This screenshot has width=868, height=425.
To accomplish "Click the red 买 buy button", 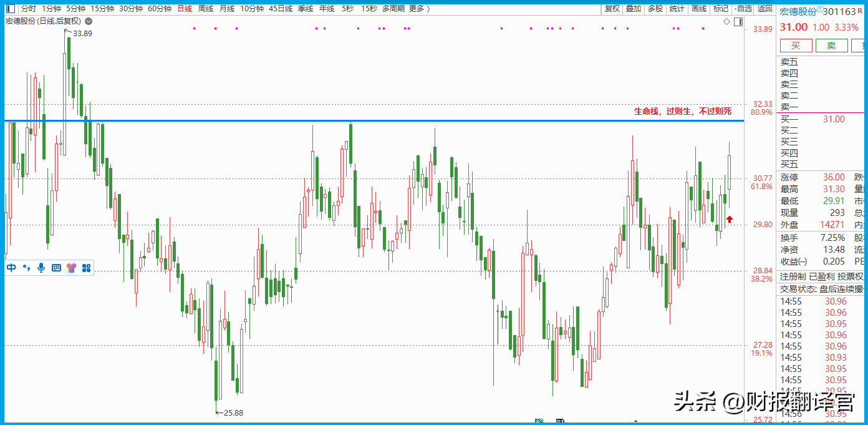I will tap(796, 46).
